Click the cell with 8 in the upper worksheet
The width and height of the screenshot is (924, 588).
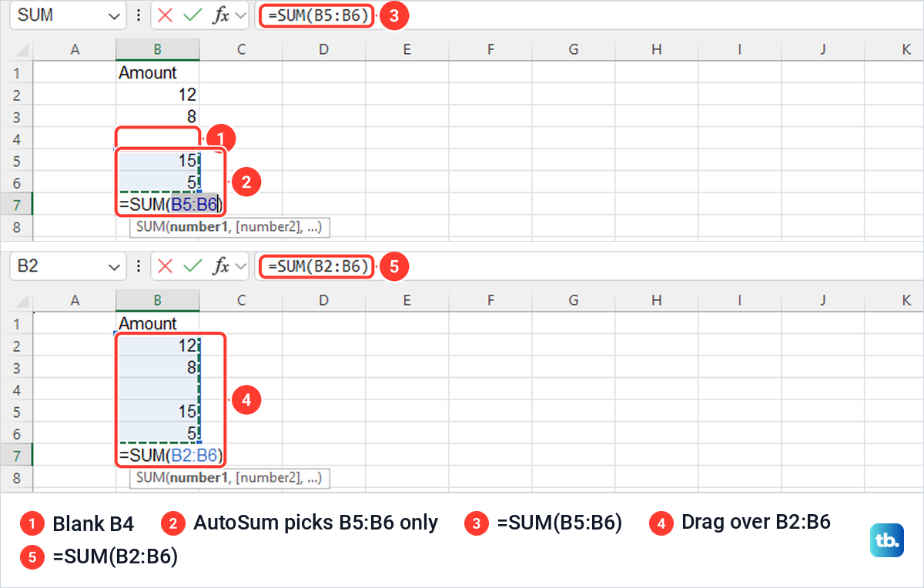[158, 117]
